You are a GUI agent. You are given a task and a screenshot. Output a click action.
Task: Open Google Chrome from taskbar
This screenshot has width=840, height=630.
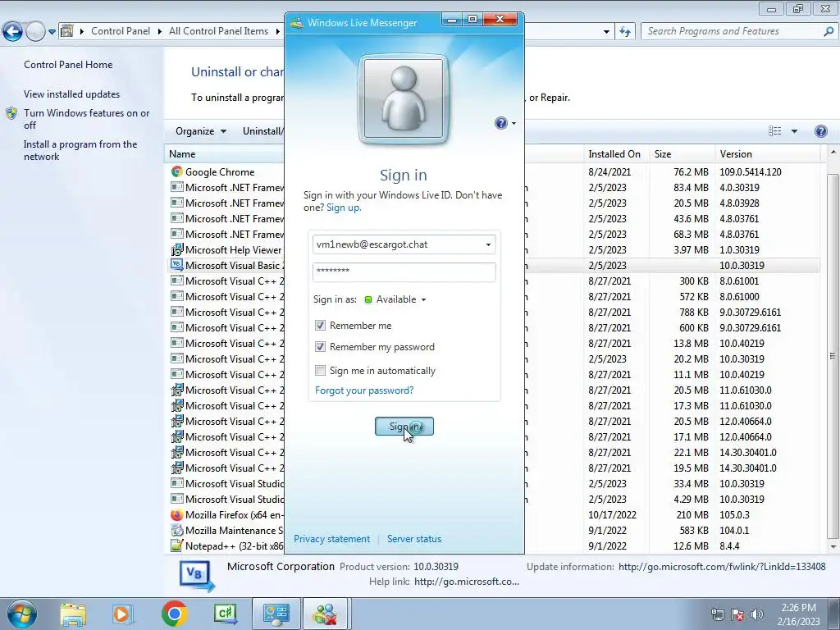tap(174, 614)
